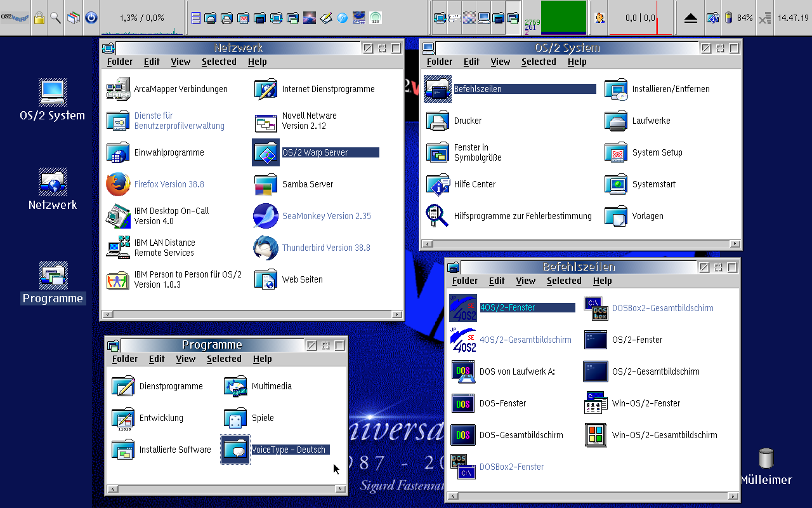Open the OS/2 System desktop icon
The image size is (812, 508).
point(52,93)
